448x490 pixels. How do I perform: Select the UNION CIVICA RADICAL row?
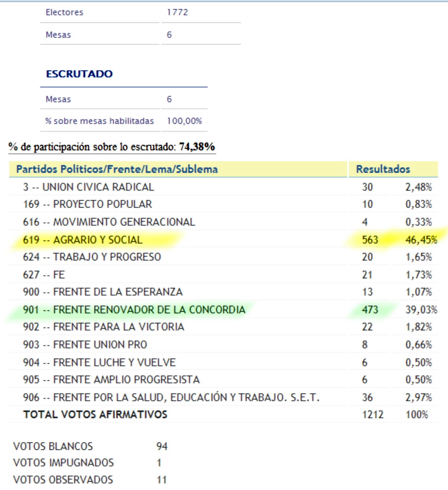(x=89, y=187)
